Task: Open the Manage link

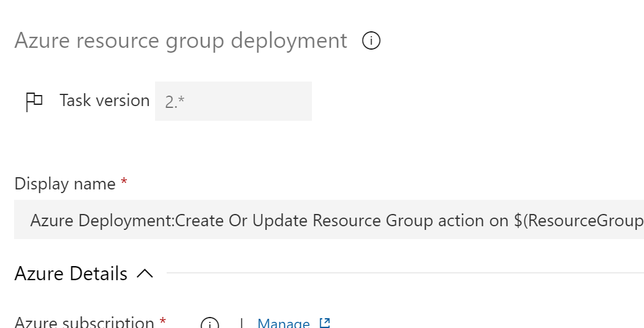Action: point(283,323)
